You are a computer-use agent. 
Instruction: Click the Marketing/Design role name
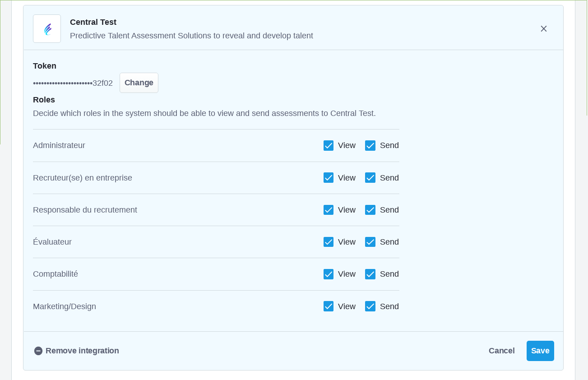65,306
